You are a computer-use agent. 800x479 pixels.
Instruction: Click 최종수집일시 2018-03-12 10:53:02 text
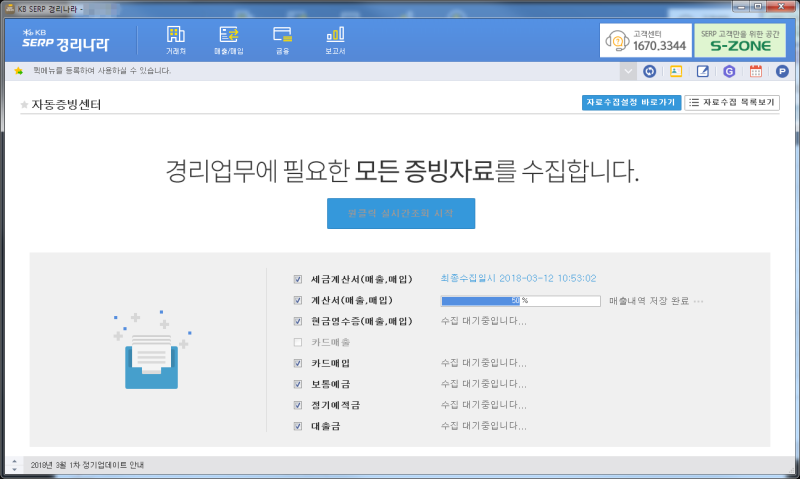(518, 279)
